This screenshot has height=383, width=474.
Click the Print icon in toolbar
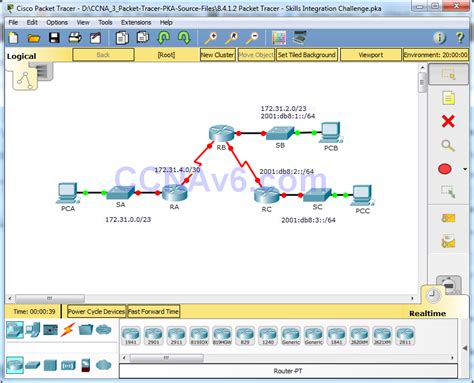pos(75,38)
